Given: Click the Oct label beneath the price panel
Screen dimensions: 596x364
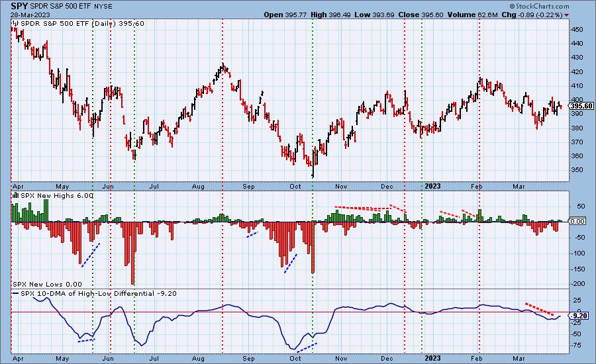Looking at the screenshot, I should coord(295,187).
